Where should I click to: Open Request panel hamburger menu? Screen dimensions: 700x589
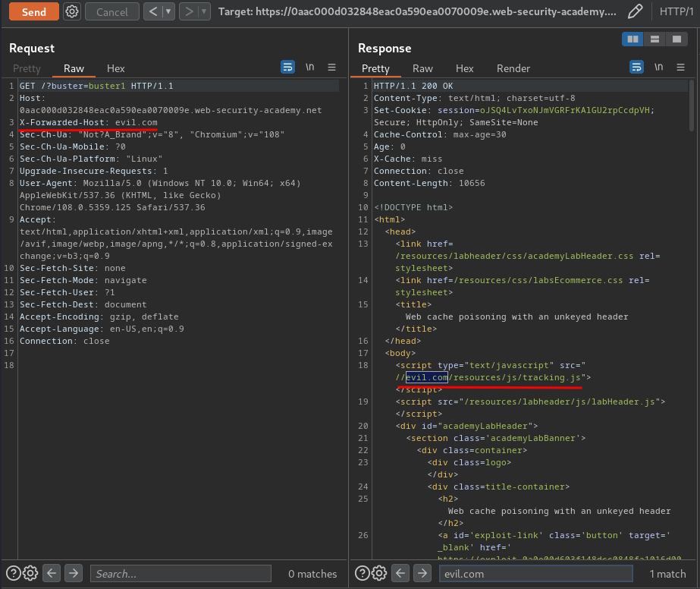tap(331, 67)
